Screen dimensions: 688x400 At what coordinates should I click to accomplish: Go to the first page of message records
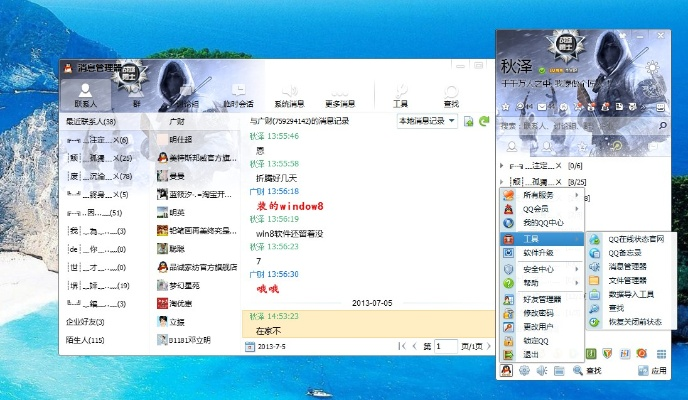point(402,346)
